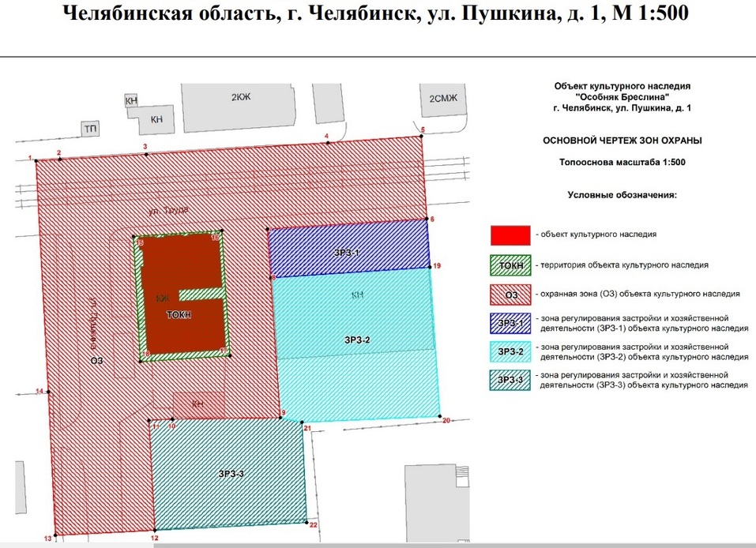Click the ЗРЗ-1 zone label on the map

tap(346, 252)
